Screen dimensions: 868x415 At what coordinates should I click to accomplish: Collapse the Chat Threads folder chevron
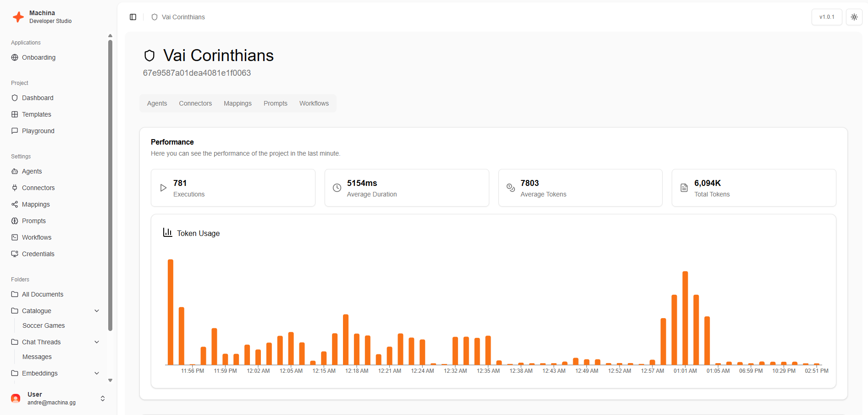(x=97, y=342)
